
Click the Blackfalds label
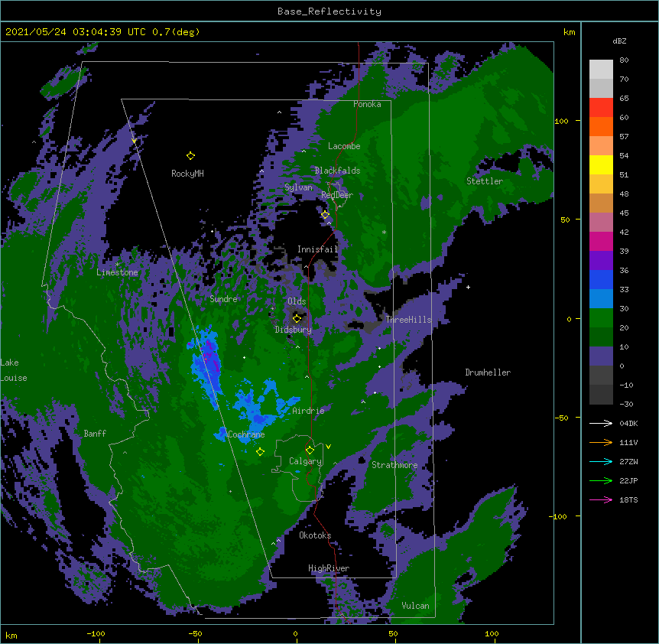[x=337, y=171]
